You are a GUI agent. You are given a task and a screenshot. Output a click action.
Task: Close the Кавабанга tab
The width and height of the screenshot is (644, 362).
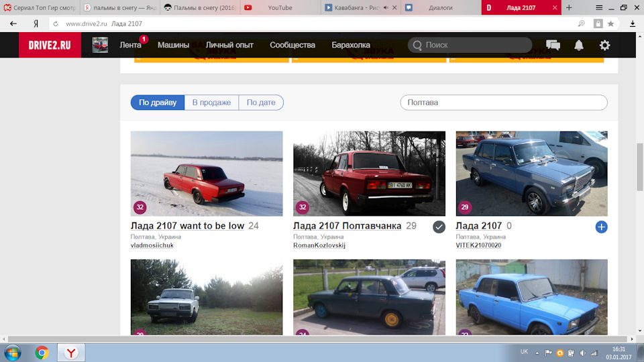[394, 7]
